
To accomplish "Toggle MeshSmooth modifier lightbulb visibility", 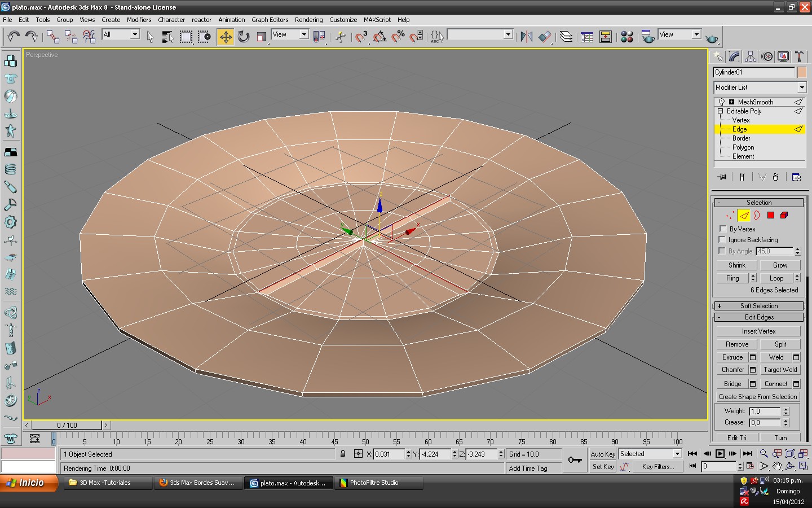I will [722, 102].
